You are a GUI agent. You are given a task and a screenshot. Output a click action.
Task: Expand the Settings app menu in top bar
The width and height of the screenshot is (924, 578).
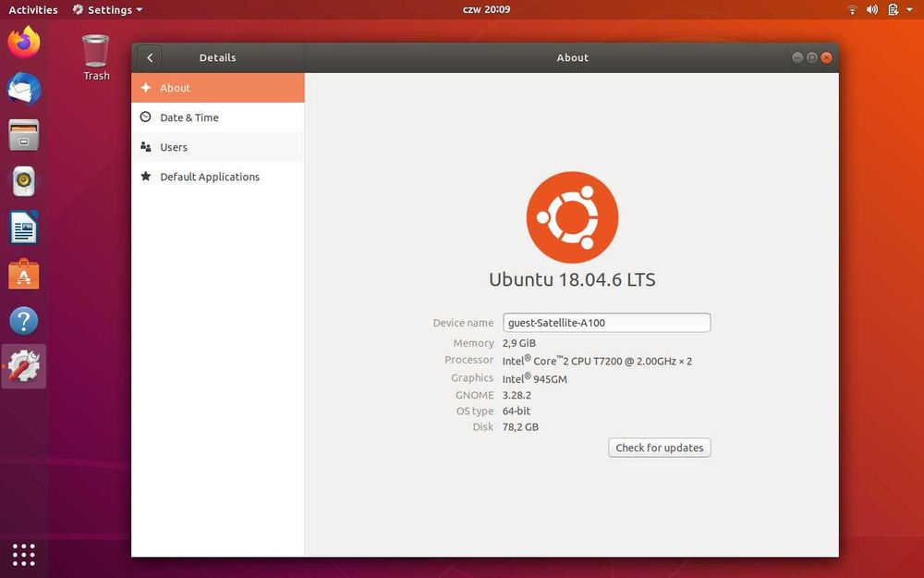pos(107,9)
